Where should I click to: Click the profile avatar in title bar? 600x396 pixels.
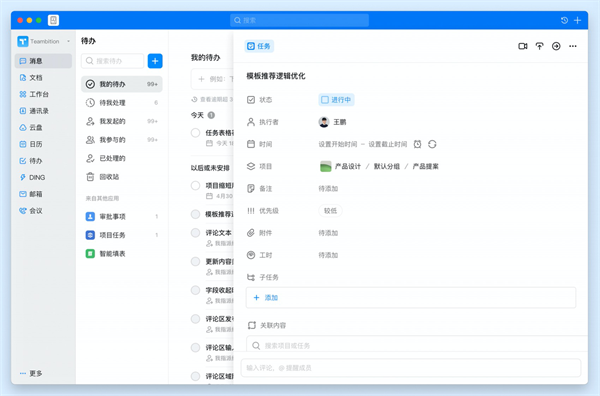[54, 20]
